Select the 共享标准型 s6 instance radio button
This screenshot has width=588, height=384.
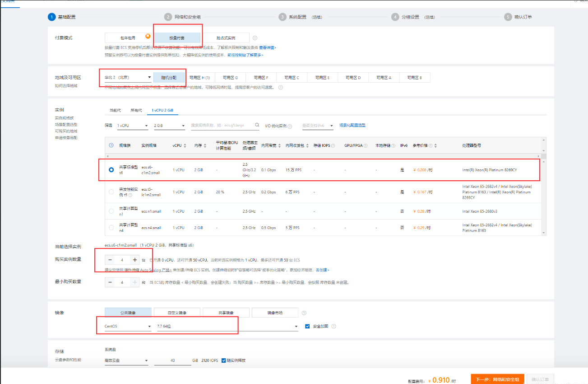coord(111,170)
